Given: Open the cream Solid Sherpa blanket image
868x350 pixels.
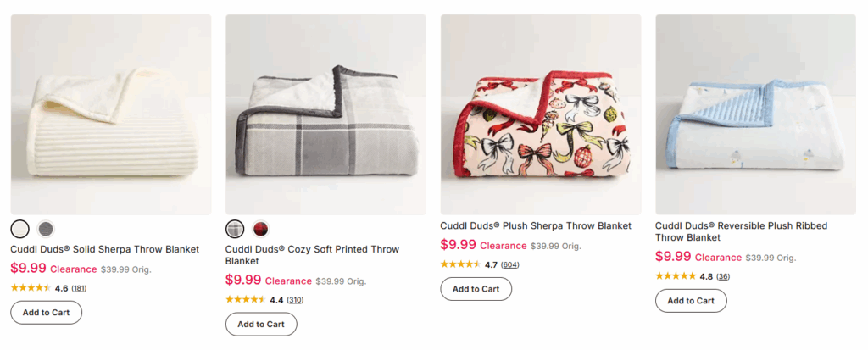Looking at the screenshot, I should click(111, 114).
